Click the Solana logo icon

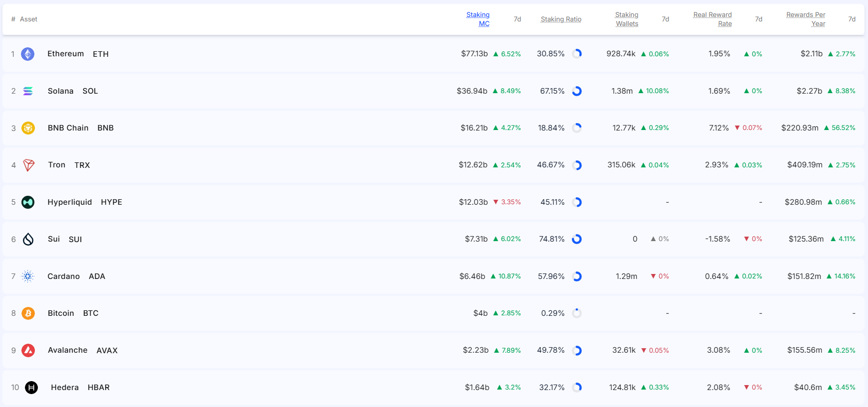click(x=28, y=91)
